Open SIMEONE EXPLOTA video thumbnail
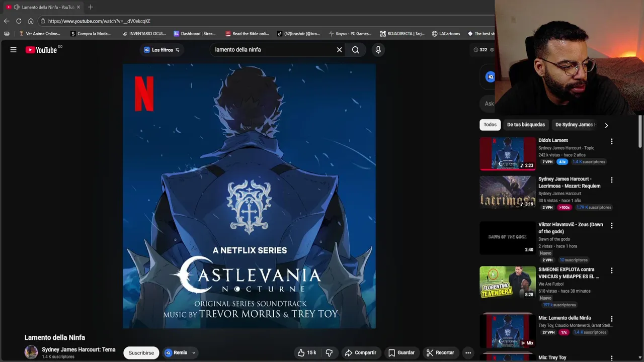Viewport: 644px width, 362px height. click(x=507, y=283)
